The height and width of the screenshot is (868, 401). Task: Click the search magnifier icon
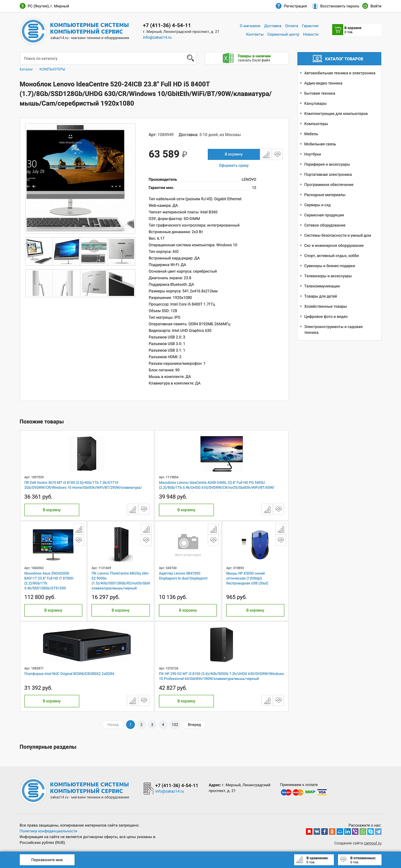point(190,58)
